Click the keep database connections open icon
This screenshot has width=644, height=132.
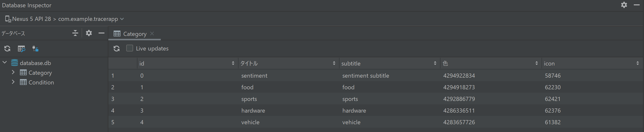tap(35, 49)
